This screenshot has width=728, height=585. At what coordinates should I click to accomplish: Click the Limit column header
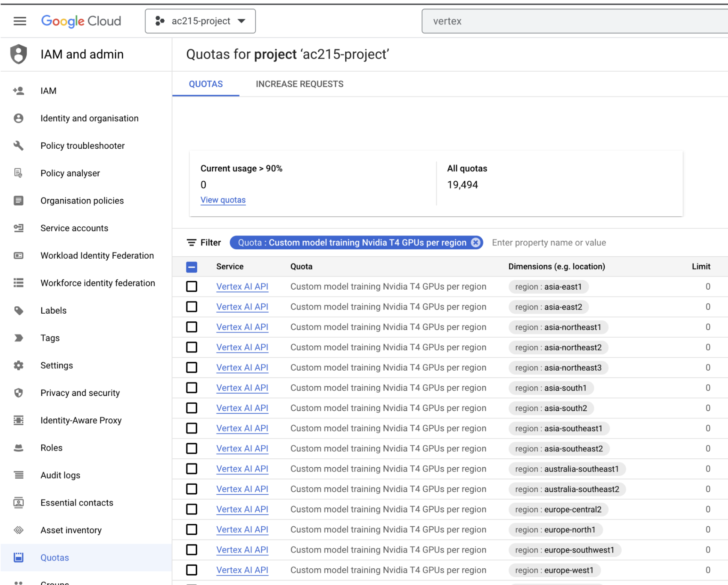(701, 266)
